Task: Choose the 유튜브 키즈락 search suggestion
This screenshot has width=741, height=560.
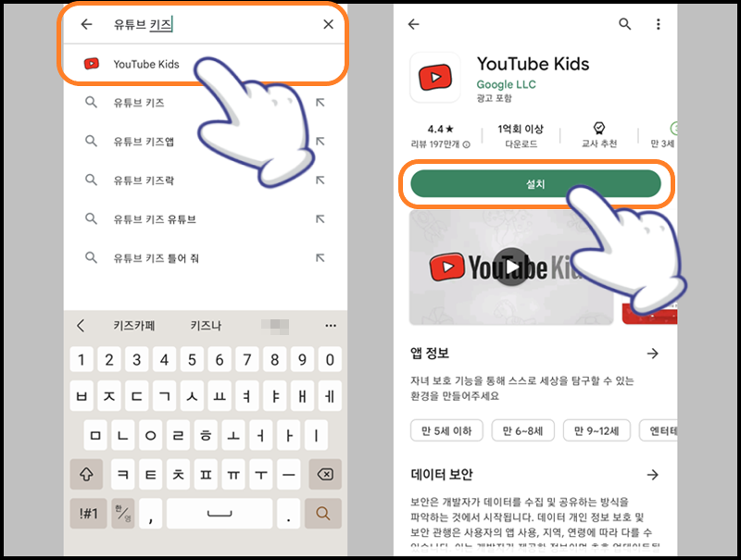Action: pos(144,180)
